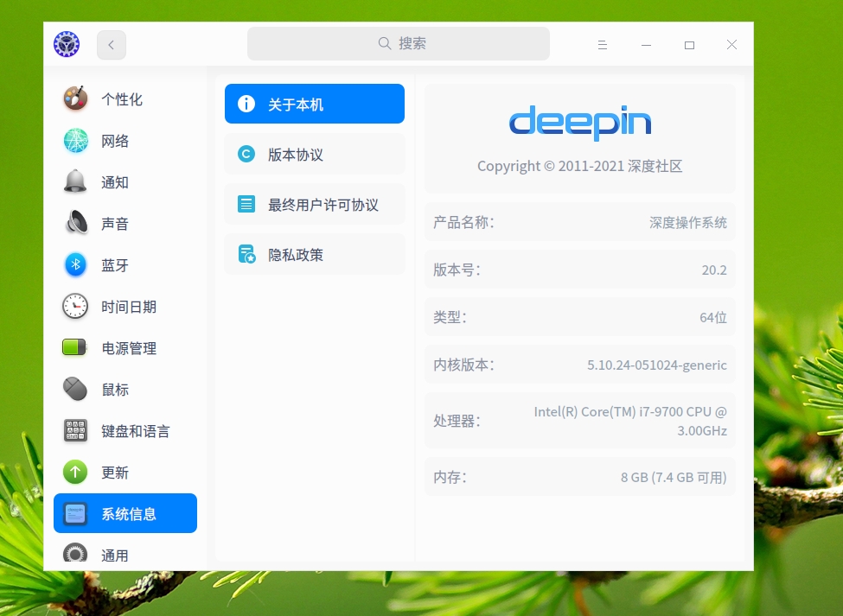Viewport: 843px width, 616px height.
Task: Close the Control Center window
Action: 731,45
